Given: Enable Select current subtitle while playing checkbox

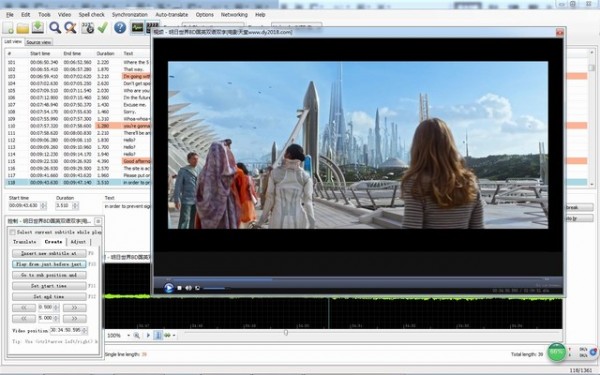Looking at the screenshot, I should pyautogui.click(x=12, y=232).
